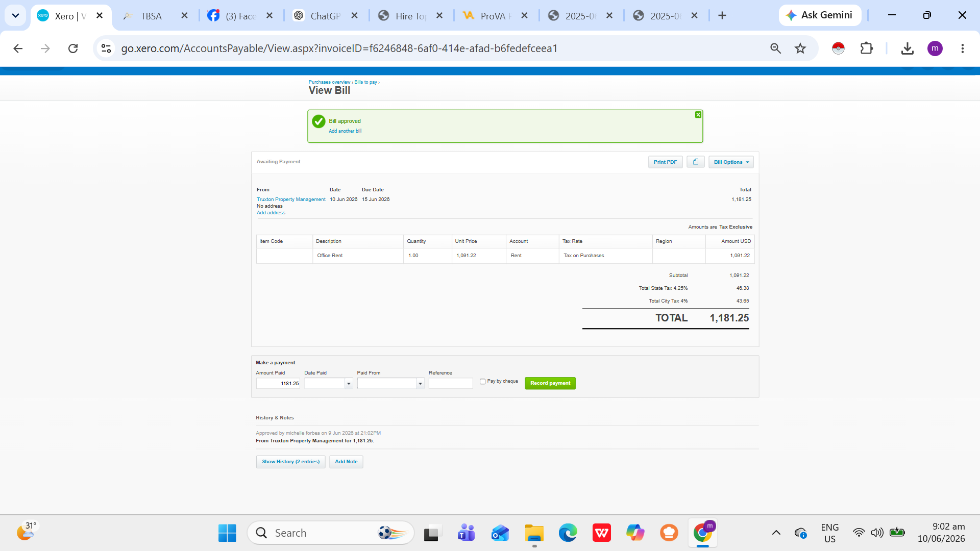Click the Pokeball extension icon
This screenshot has height=551, width=980.
(x=838, y=48)
